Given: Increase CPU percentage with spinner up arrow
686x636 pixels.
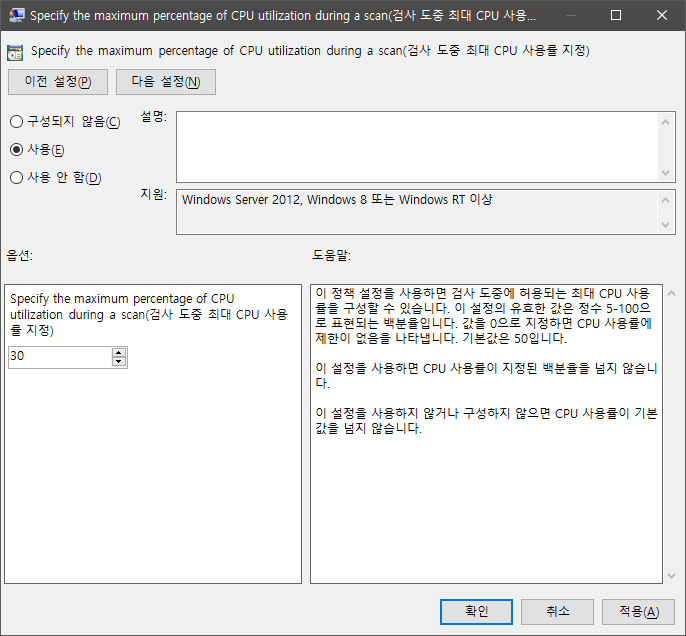Looking at the screenshot, I should pos(119,353).
